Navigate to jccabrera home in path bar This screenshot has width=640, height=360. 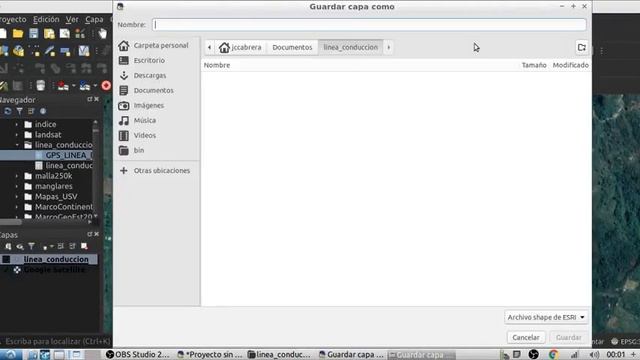pyautogui.click(x=240, y=47)
